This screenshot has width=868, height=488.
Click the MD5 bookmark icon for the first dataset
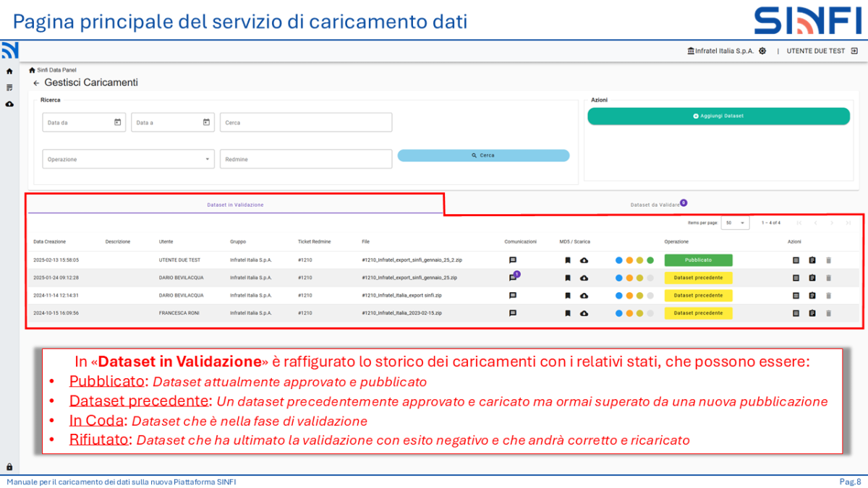568,260
